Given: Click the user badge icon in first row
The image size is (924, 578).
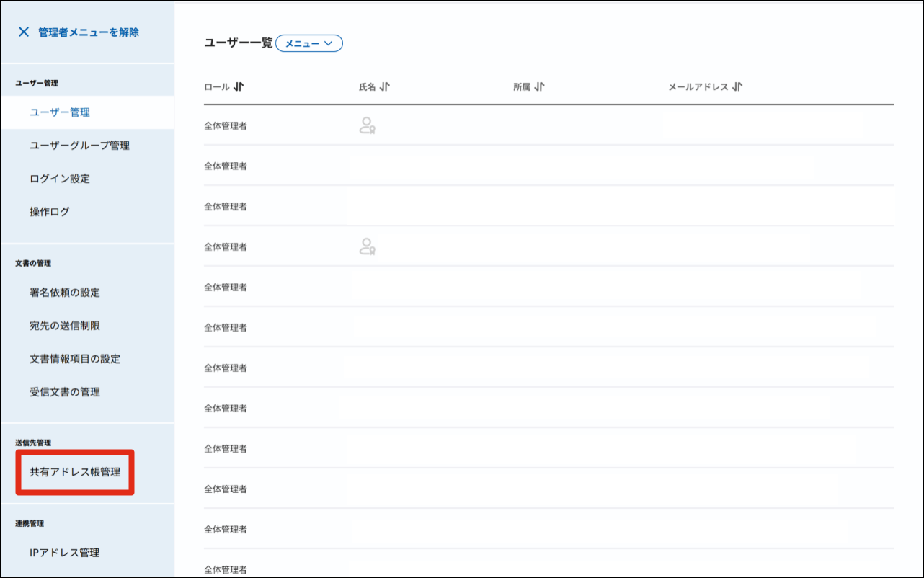Looking at the screenshot, I should (x=368, y=126).
